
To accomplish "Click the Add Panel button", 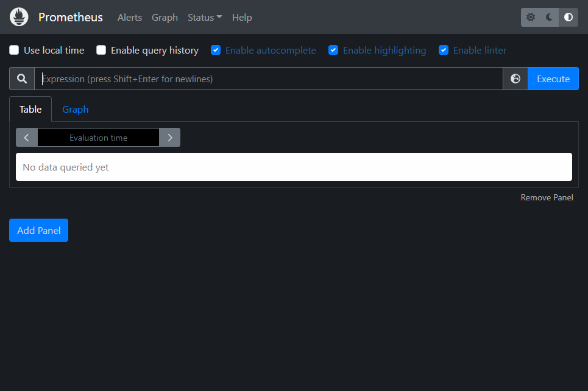I will [38, 230].
